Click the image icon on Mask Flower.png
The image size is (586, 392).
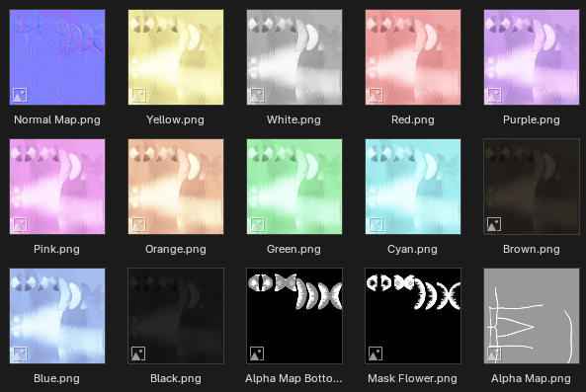(x=376, y=353)
